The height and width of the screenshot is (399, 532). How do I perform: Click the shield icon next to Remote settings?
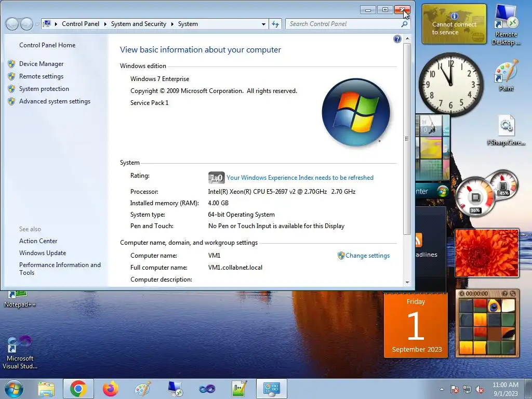click(11, 76)
